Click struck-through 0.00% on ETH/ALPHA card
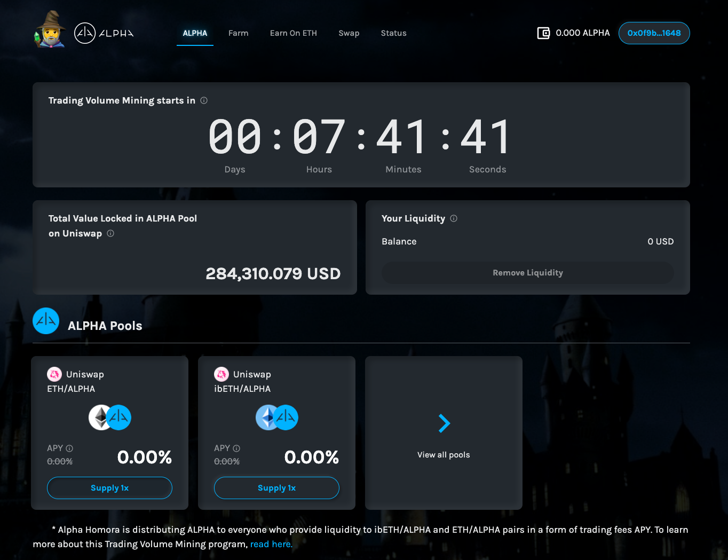Screen dimensions: 728x560 60,461
